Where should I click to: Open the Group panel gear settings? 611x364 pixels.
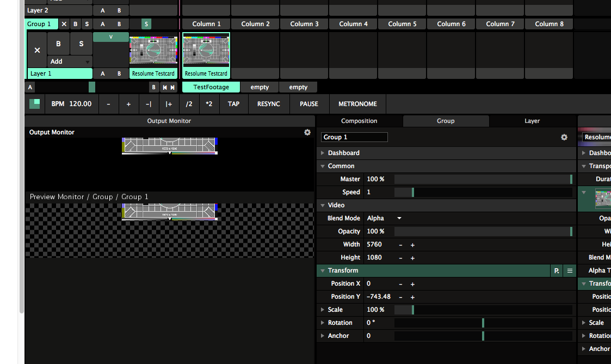coord(564,137)
